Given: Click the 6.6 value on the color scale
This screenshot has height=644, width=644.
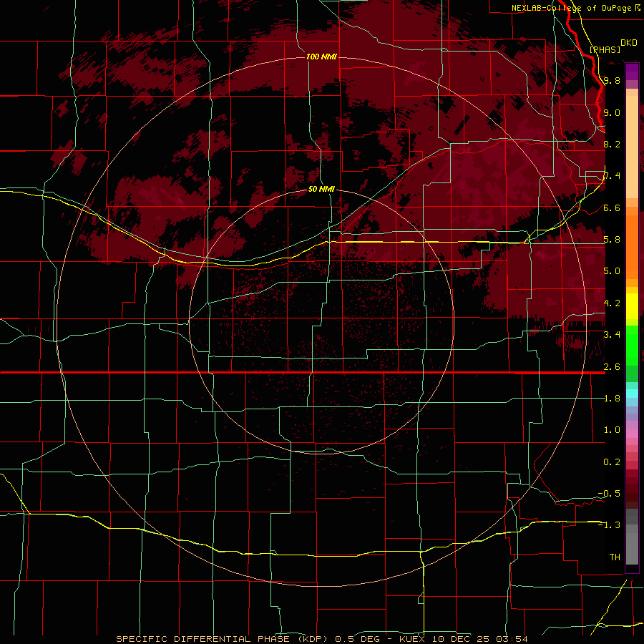Looking at the screenshot, I should point(612,208).
